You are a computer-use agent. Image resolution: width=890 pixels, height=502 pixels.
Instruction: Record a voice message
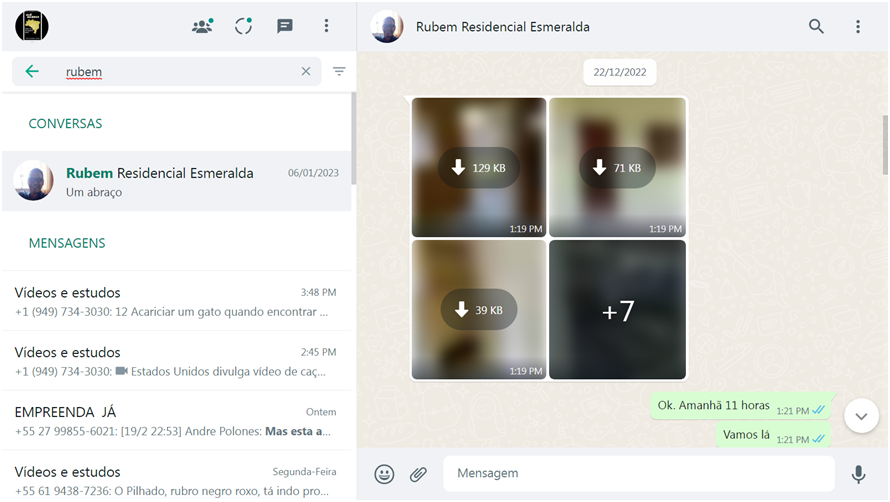(858, 474)
